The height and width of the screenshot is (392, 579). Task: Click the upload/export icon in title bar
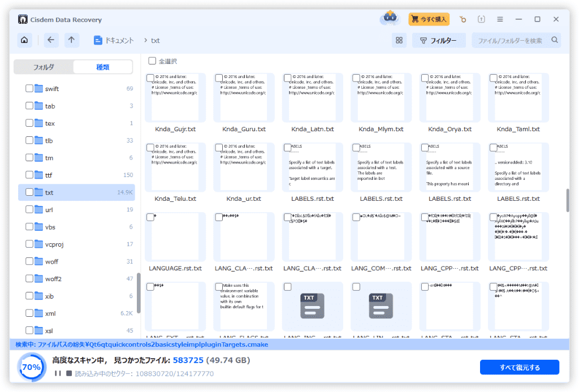(481, 19)
